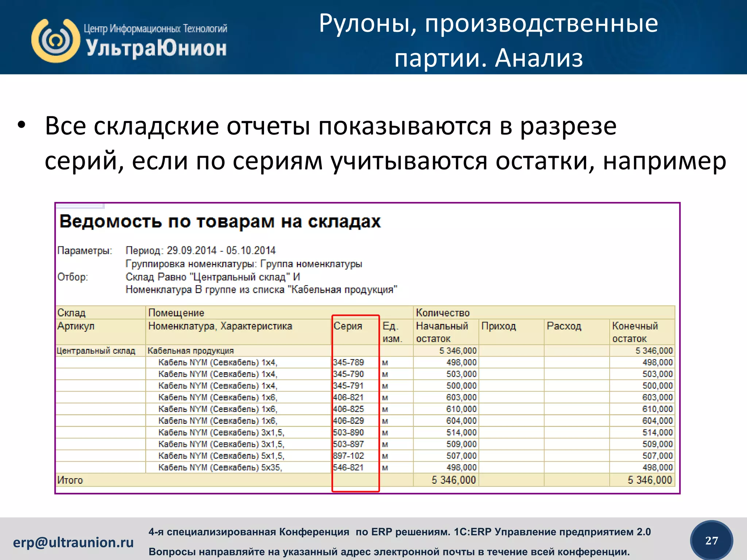Click the 'Серия' column header
747x560 pixels.
pos(348,326)
